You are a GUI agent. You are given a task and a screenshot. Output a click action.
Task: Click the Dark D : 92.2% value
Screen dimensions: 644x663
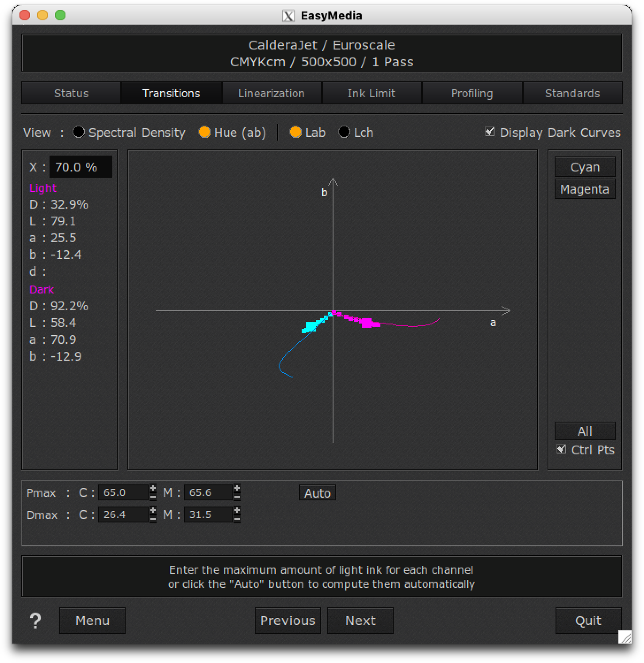59,306
